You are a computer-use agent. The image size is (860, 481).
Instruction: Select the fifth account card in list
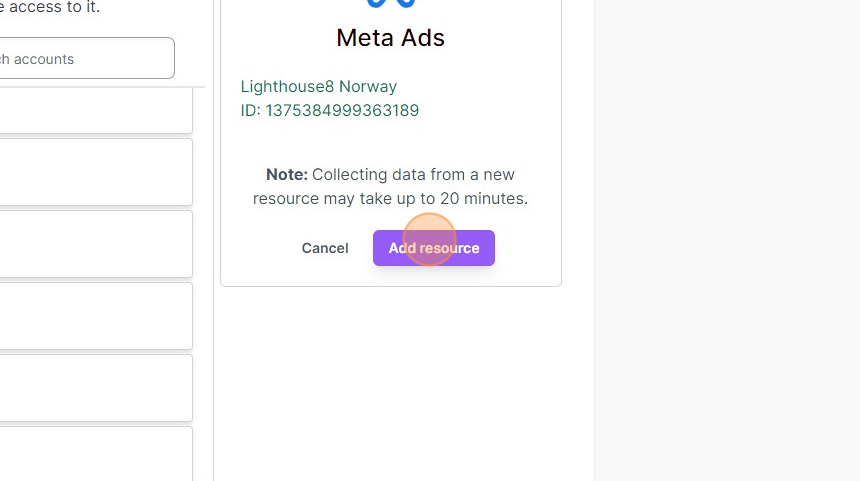(96, 388)
